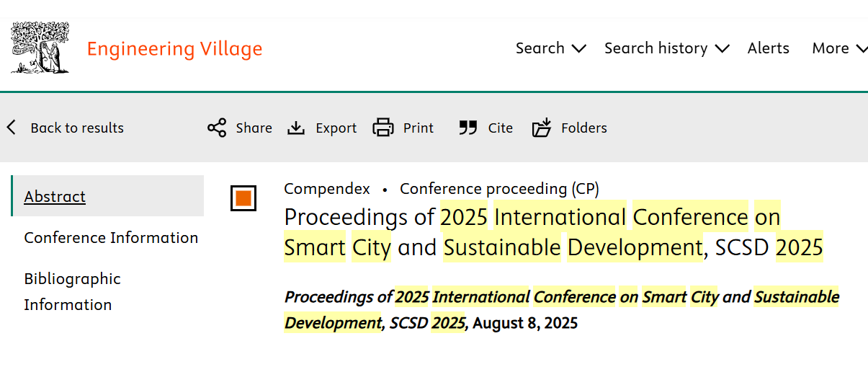
Task: Click the Export download icon
Action: tap(296, 128)
